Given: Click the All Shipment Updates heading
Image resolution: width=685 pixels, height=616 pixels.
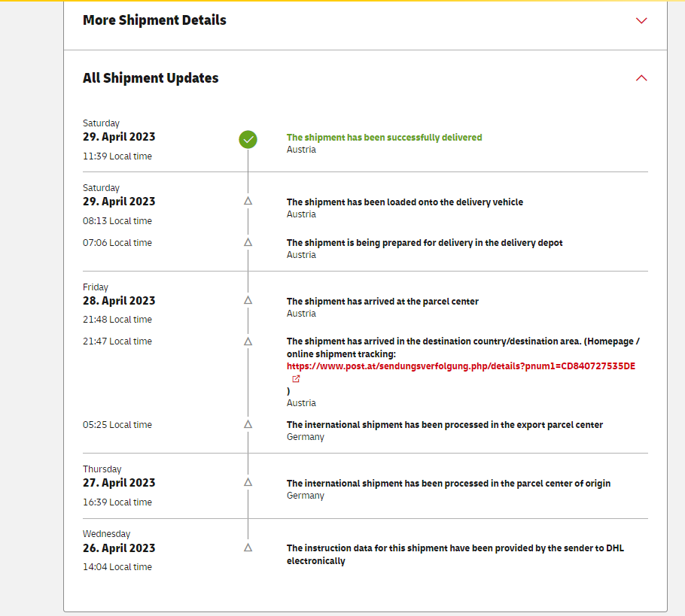Looking at the screenshot, I should 151,78.
